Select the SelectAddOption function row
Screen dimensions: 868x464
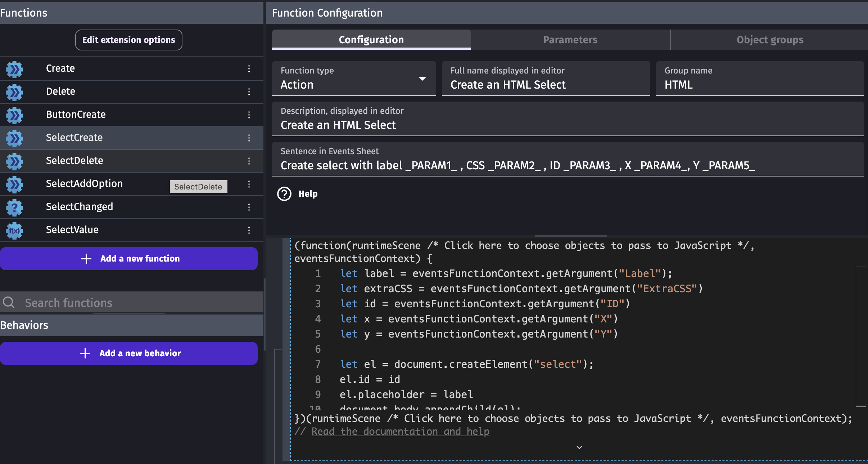(132, 184)
